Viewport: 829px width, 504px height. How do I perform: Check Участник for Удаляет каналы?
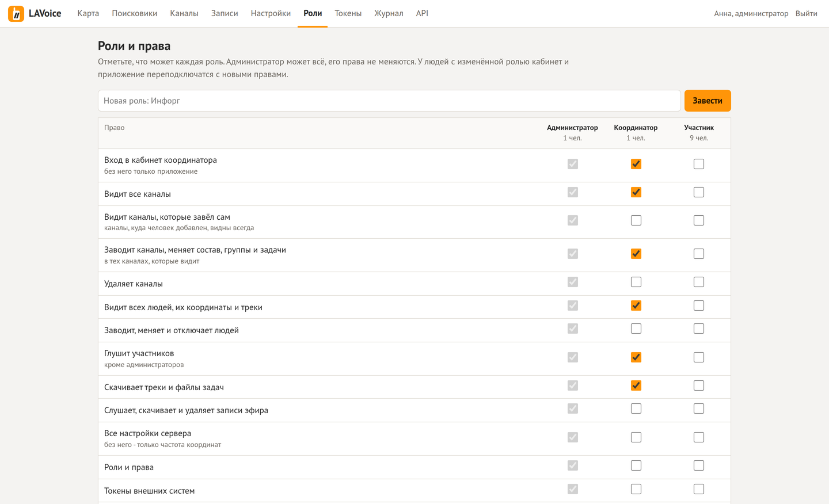[x=699, y=282]
